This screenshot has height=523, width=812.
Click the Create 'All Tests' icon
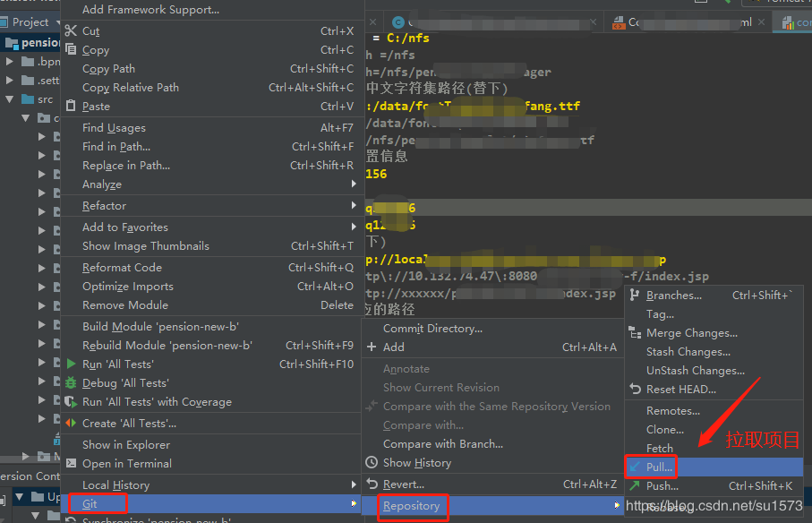pyautogui.click(x=71, y=423)
